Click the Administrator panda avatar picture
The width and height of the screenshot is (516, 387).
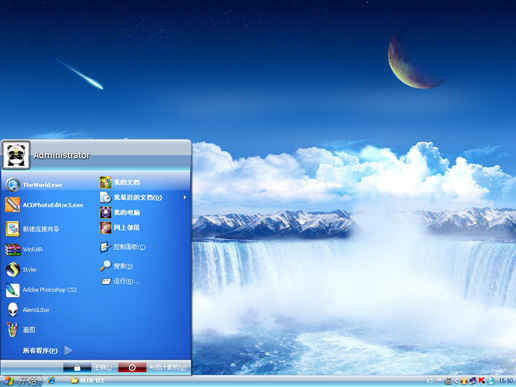tap(16, 155)
